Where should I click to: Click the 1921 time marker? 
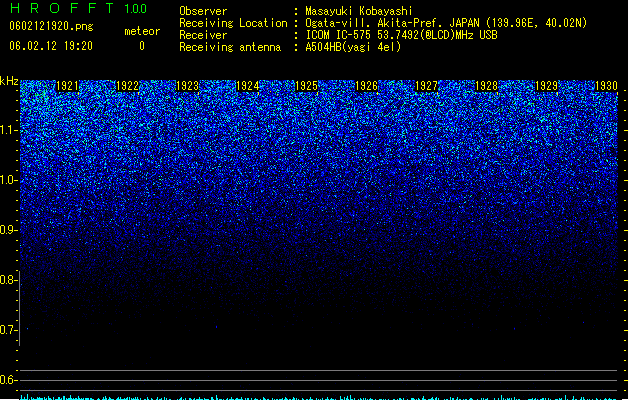coord(67,86)
